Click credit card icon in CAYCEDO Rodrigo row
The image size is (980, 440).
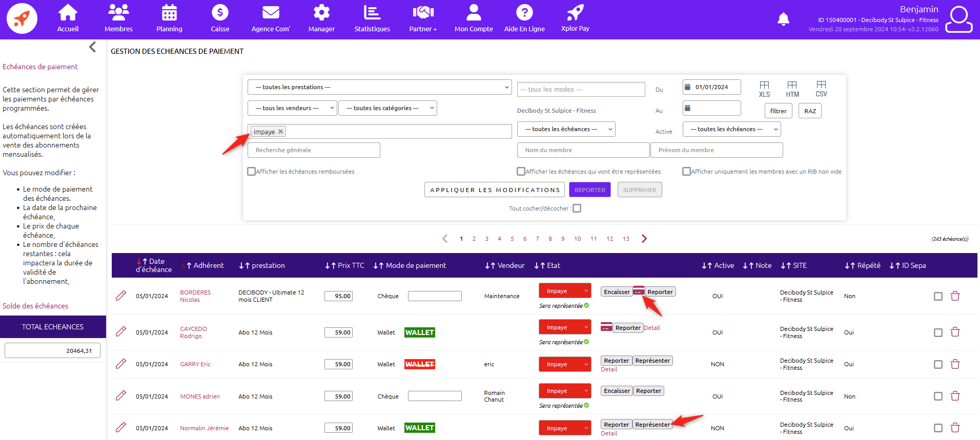point(606,327)
